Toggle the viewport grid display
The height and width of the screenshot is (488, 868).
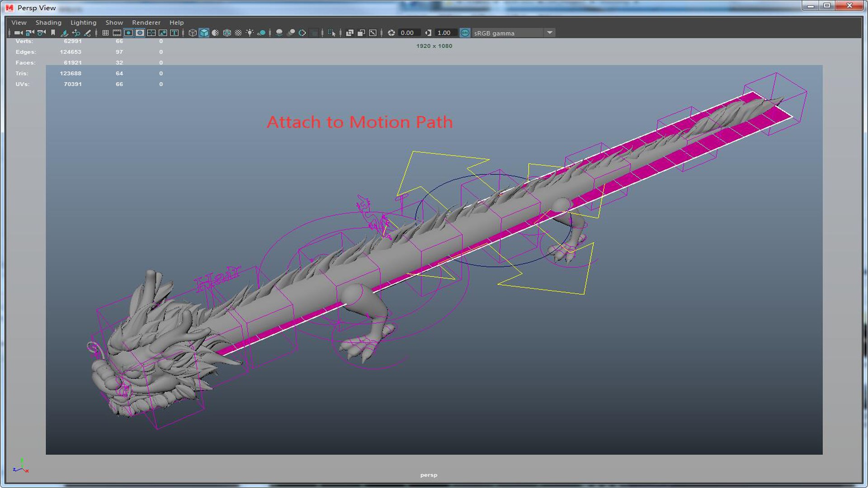tap(105, 33)
